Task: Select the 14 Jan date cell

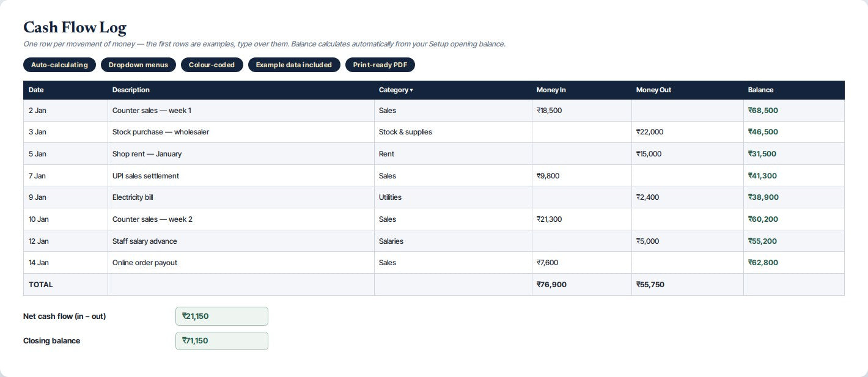Action: point(65,263)
